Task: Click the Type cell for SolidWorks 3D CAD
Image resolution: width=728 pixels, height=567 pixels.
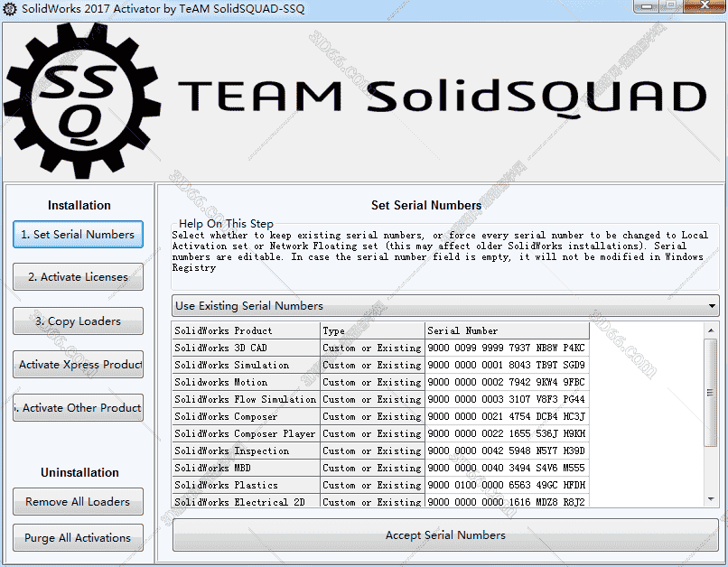Action: point(371,349)
